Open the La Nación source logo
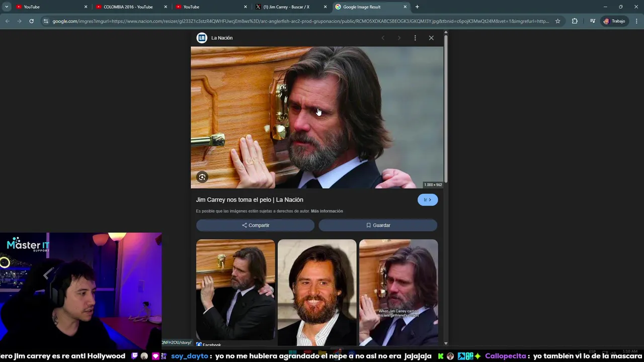644x362 pixels. [x=202, y=38]
